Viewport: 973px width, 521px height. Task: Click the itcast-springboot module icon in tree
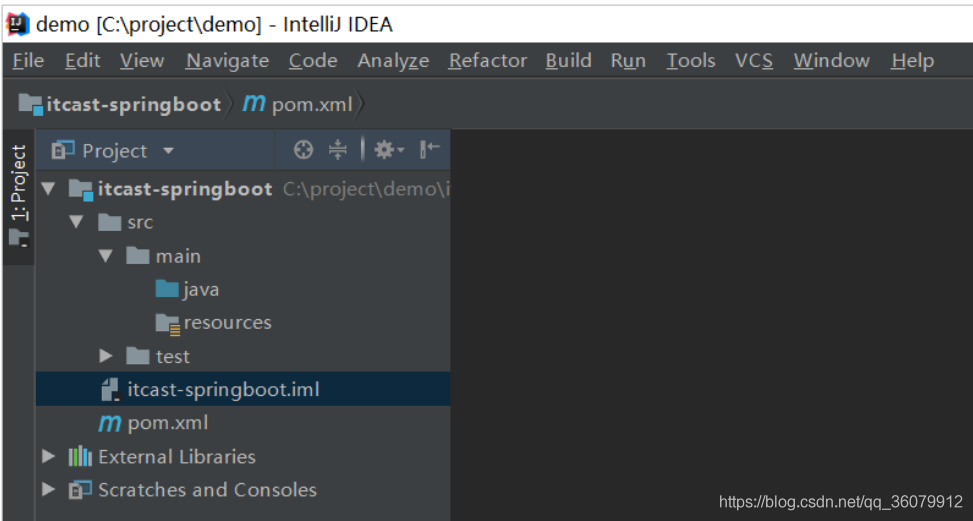click(81, 189)
